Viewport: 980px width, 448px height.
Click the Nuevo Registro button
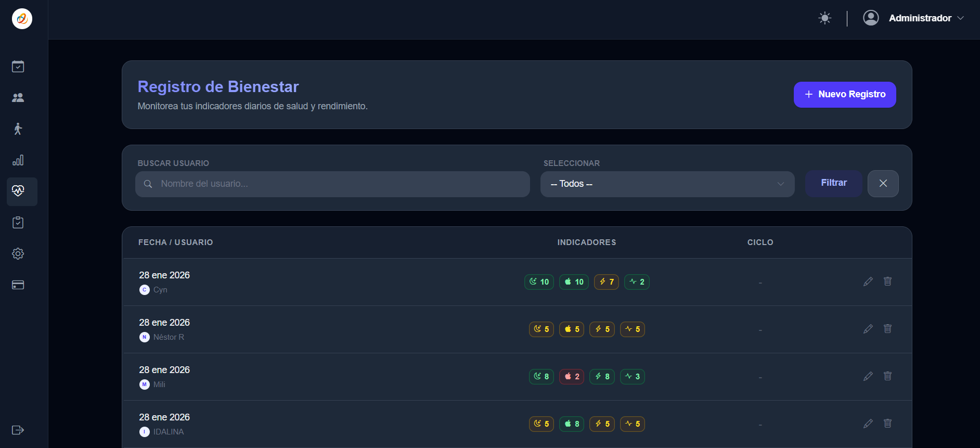click(x=844, y=95)
